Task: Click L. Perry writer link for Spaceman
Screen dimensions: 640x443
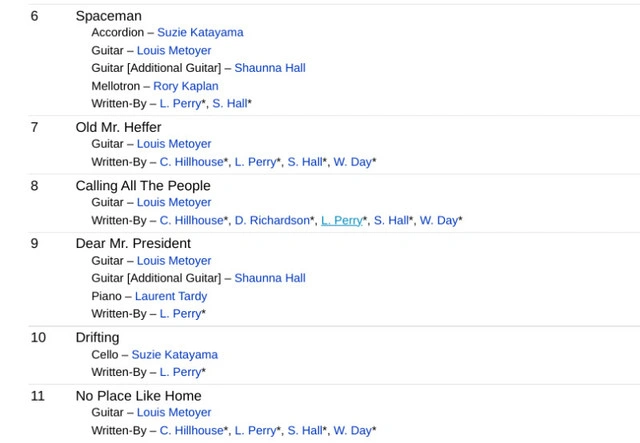Action: pos(180,103)
